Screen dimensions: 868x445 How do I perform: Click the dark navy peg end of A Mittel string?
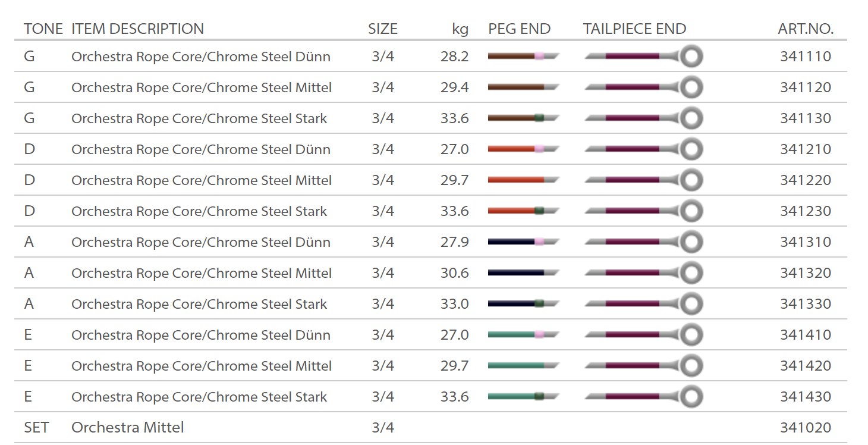coord(515,273)
